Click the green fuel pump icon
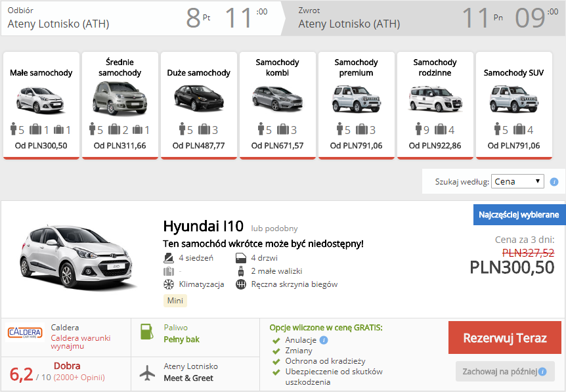 (148, 332)
